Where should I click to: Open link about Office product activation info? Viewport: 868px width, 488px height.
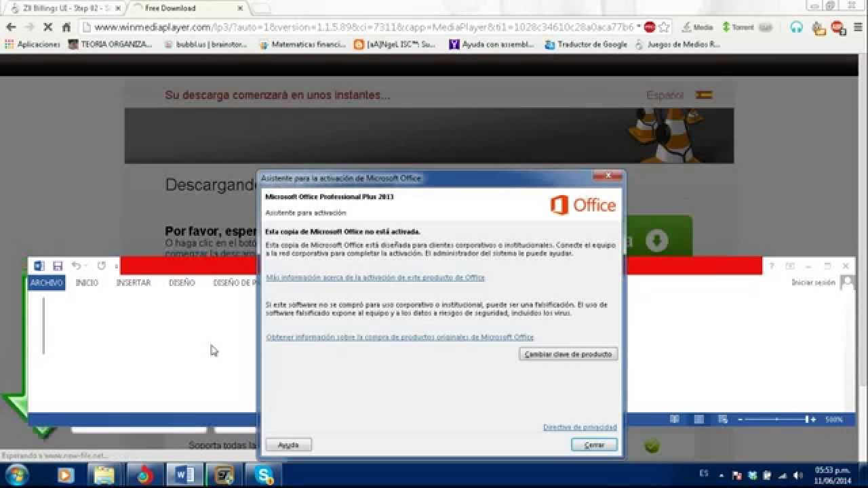click(x=375, y=277)
